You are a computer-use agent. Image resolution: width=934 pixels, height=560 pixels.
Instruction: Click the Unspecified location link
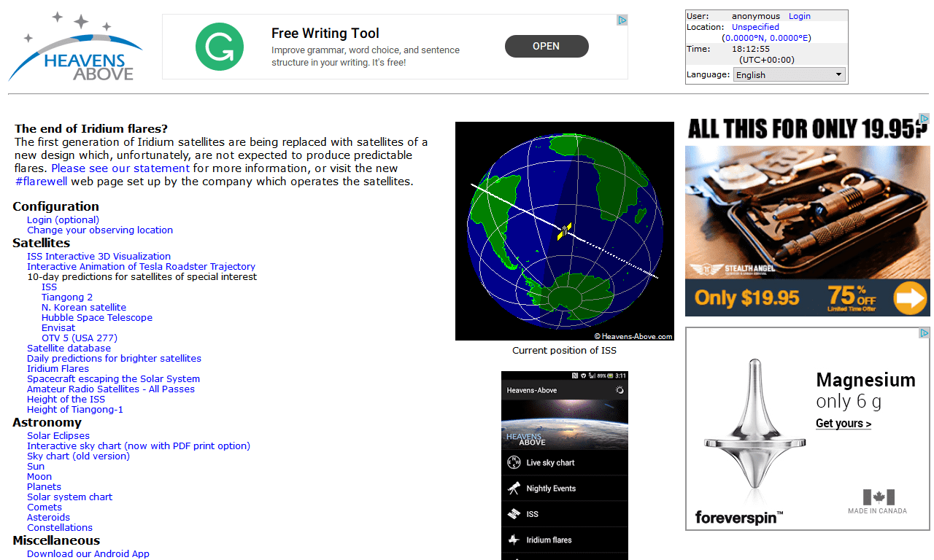coord(755,27)
